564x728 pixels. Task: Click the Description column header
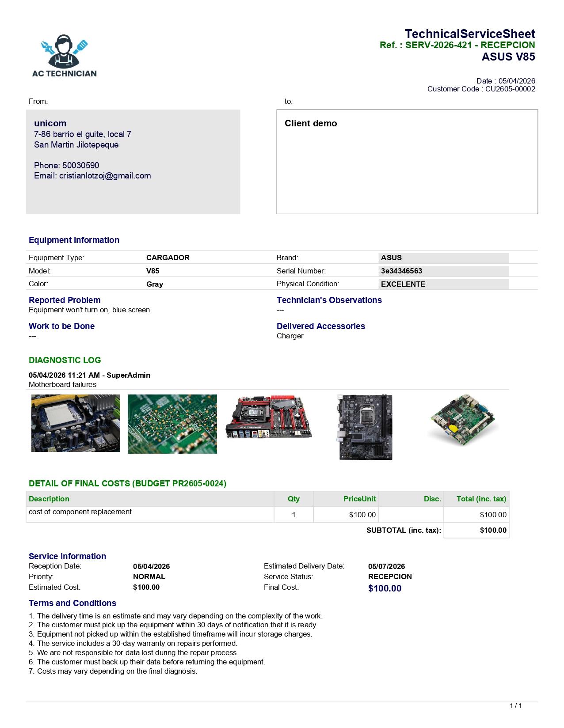pos(49,499)
